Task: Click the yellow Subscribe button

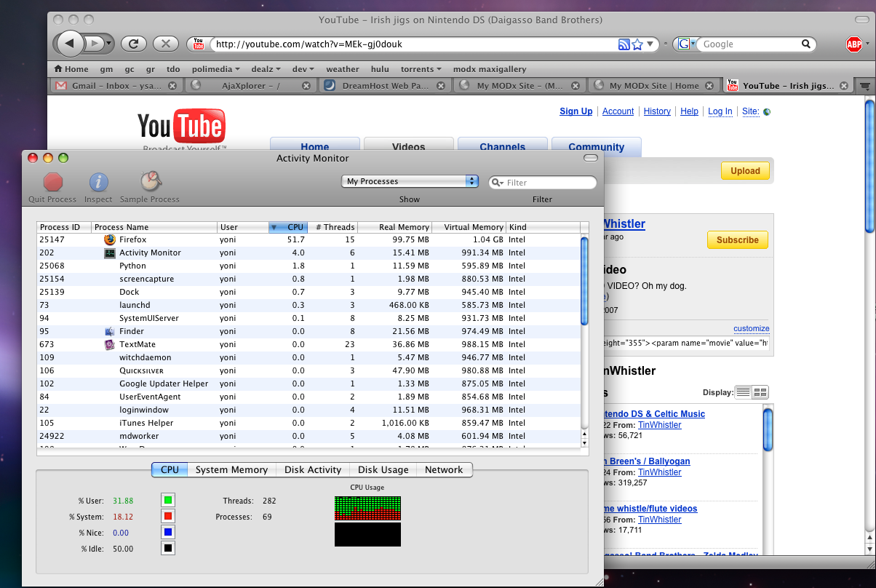Action: [x=737, y=240]
